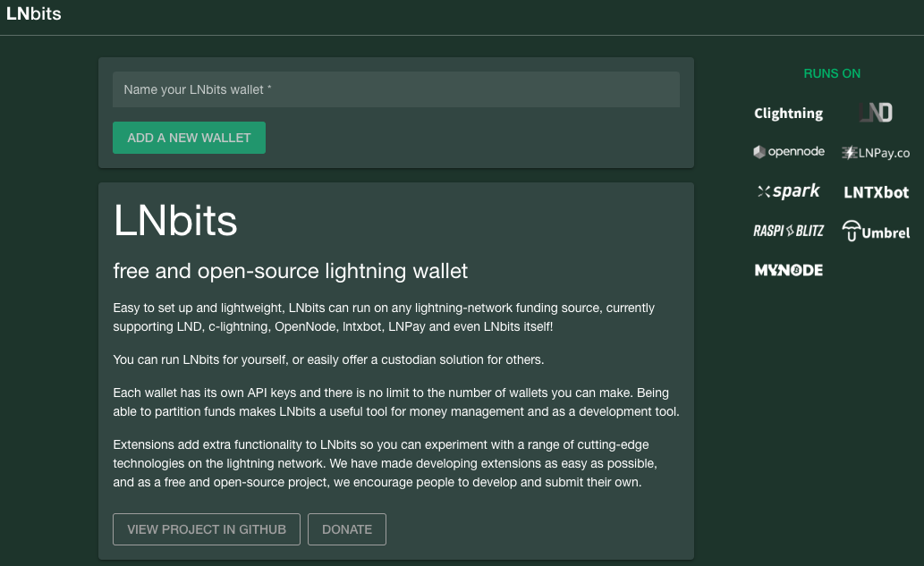The image size is (924, 566).
Task: Click the LNbits header title
Action: [34, 13]
